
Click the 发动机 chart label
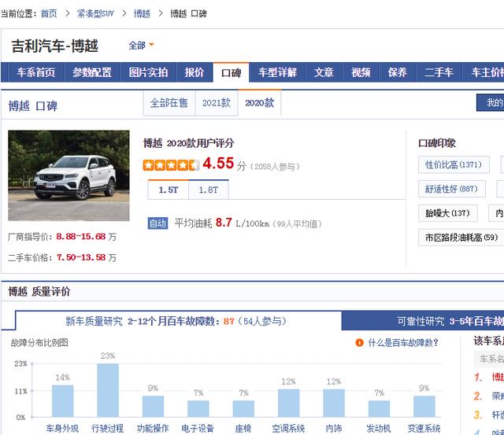click(379, 428)
